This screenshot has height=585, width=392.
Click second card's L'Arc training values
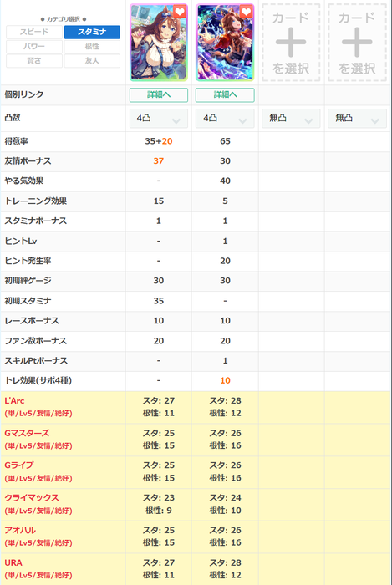[x=226, y=407]
